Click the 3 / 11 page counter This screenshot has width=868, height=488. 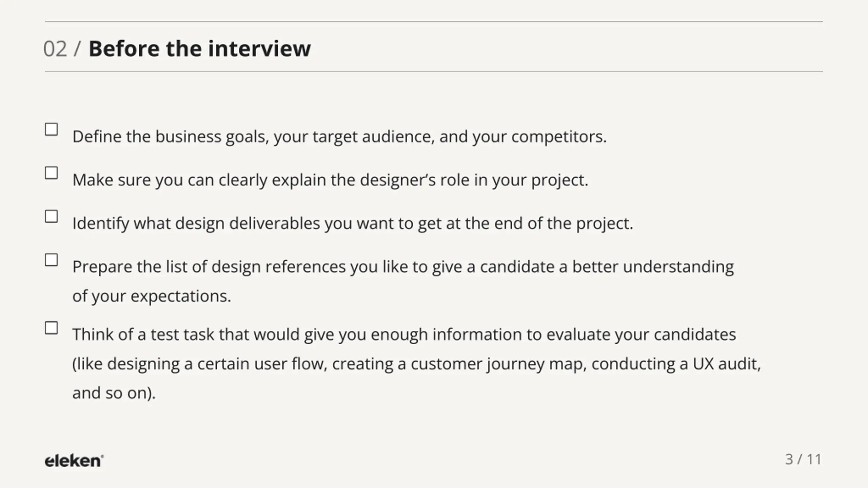(803, 460)
